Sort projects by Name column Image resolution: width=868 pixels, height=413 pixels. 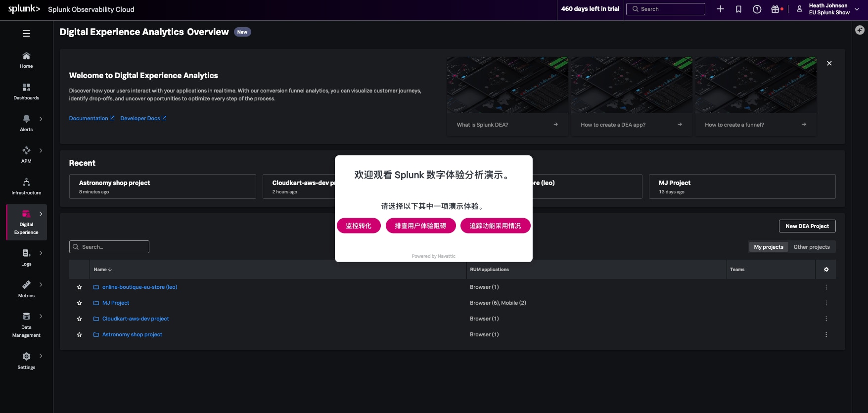[x=103, y=270]
